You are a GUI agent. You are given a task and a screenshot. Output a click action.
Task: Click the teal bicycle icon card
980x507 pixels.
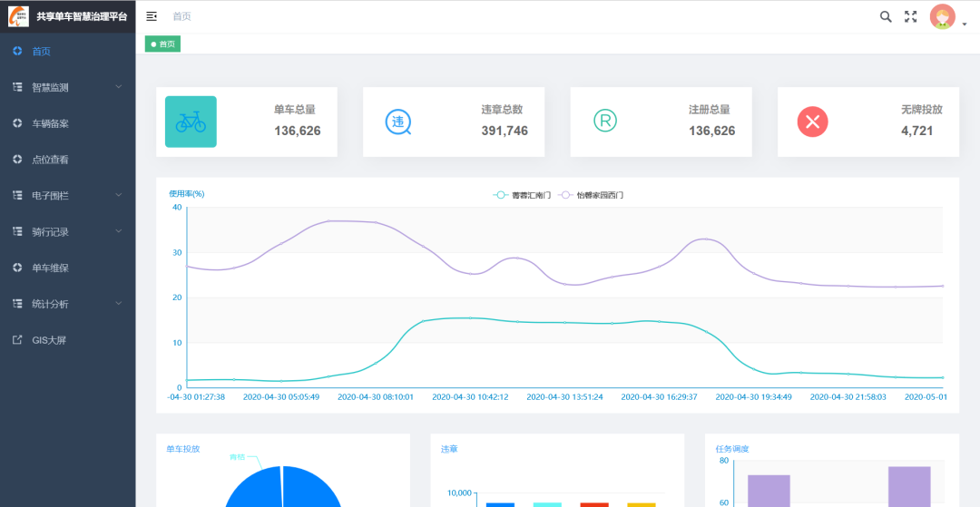coord(191,122)
